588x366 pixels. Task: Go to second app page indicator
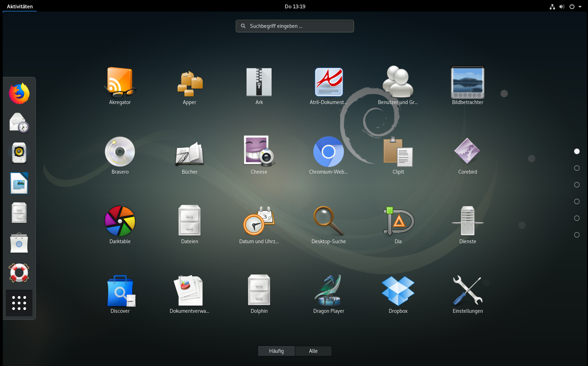[x=577, y=168]
